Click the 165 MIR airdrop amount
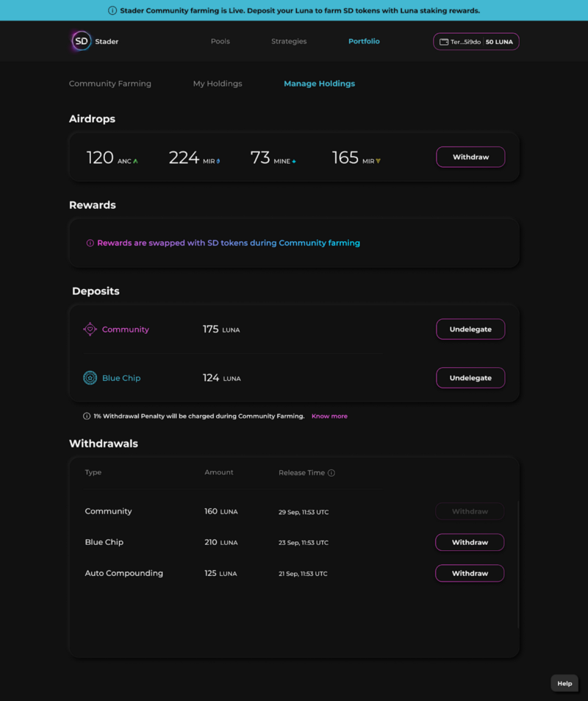588x701 pixels. tap(356, 157)
